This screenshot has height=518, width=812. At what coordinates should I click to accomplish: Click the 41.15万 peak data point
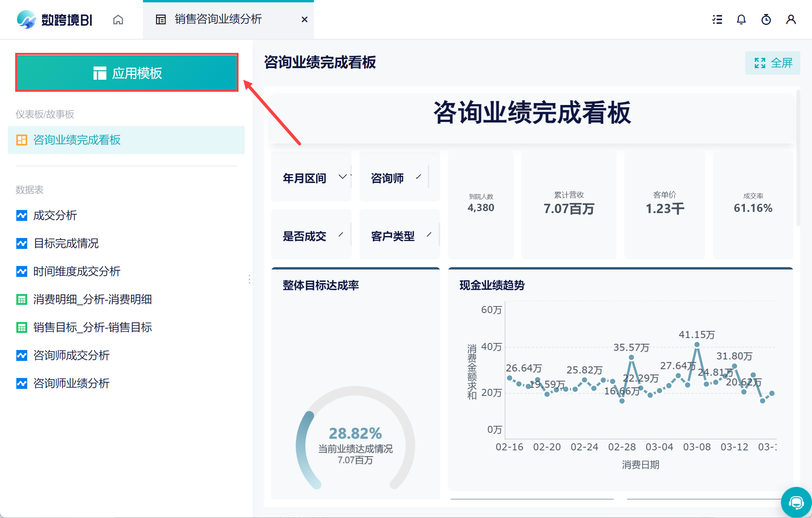click(697, 345)
